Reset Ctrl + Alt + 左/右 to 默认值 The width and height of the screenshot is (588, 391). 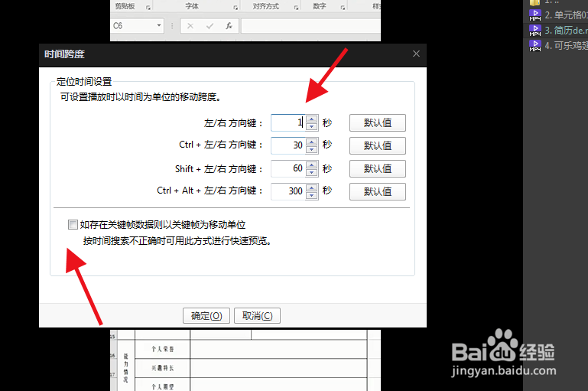pyautogui.click(x=378, y=191)
